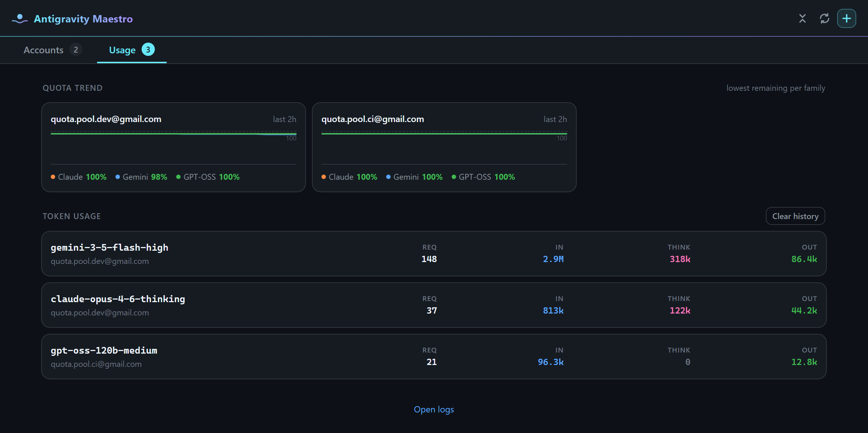The image size is (868, 433).
Task: Click the account email under claude-opus-4-6-thinking
Action: tap(100, 313)
